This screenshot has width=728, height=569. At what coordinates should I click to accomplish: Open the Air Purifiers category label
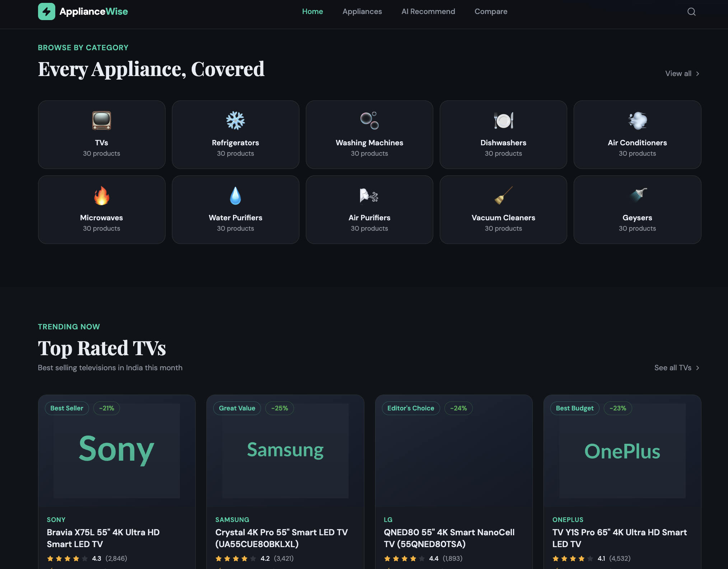(x=369, y=218)
